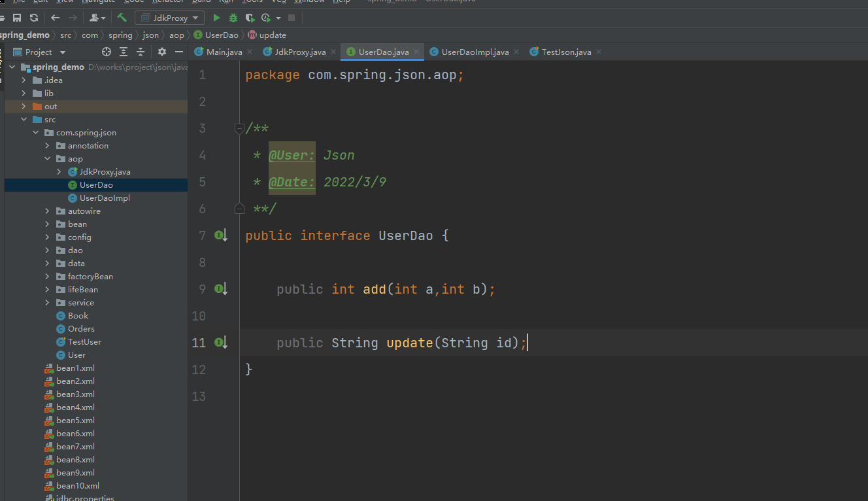Click the Collapse All icon in the Project panel

click(141, 52)
